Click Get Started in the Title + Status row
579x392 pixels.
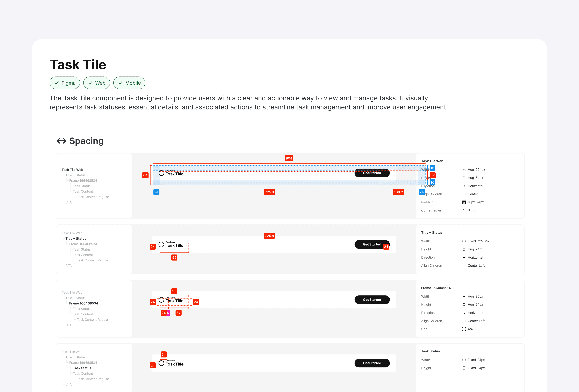coord(372,244)
